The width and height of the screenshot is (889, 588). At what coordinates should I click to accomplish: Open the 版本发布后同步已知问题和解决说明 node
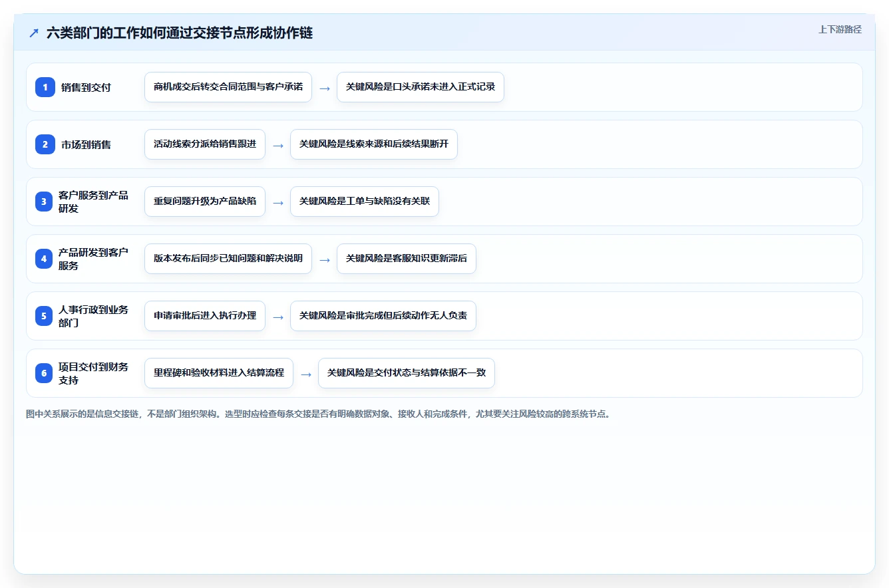click(228, 259)
